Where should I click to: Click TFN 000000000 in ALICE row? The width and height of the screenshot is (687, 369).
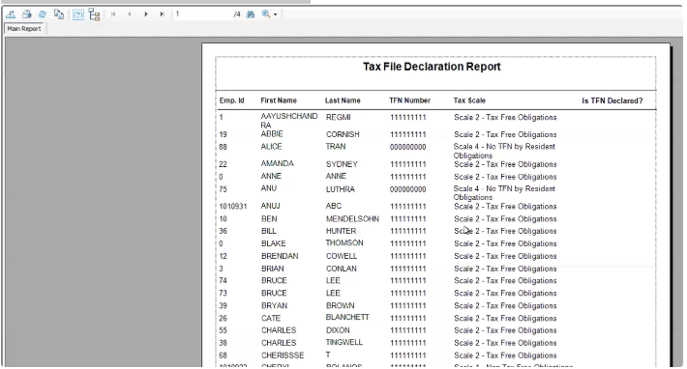pyautogui.click(x=408, y=147)
